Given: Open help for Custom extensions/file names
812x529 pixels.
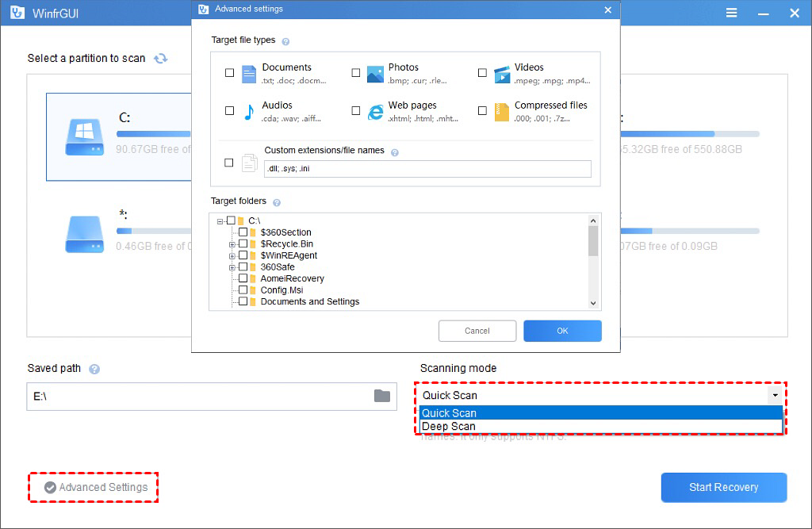Looking at the screenshot, I should [395, 152].
